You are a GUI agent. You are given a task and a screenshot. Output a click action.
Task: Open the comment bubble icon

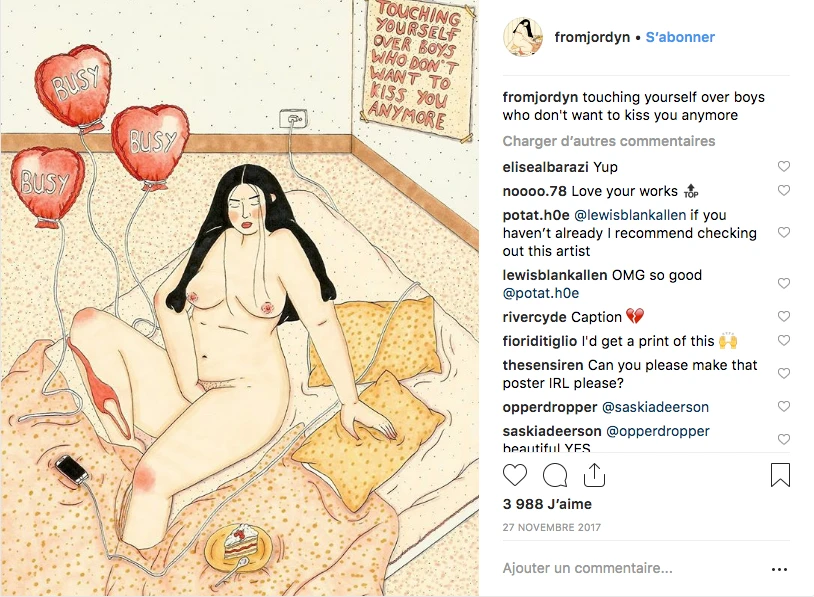point(555,475)
